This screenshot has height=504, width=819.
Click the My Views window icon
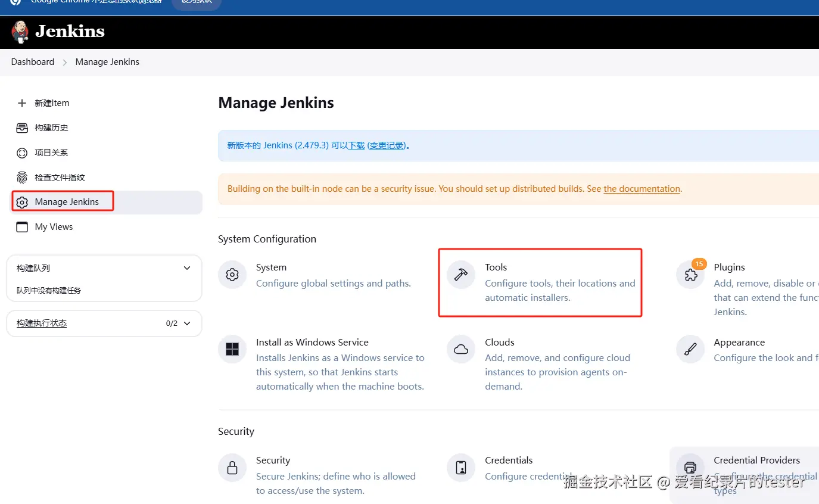[x=22, y=227]
